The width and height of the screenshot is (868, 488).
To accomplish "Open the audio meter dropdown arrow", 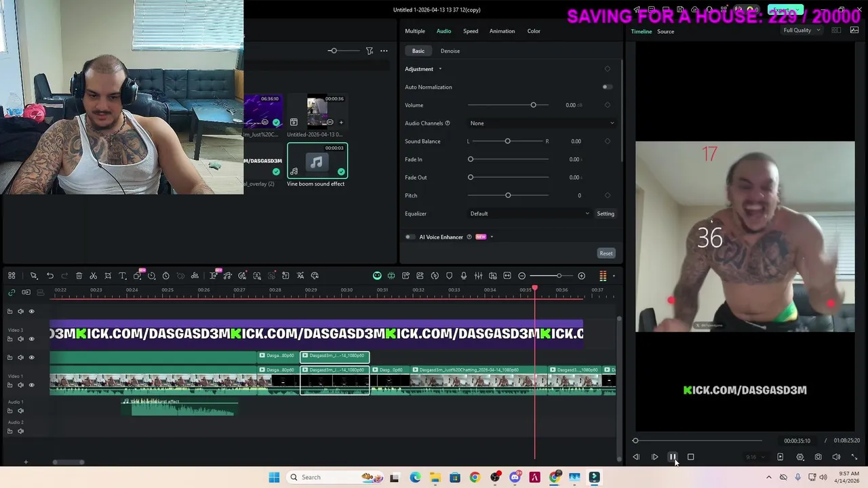I will point(614,276).
